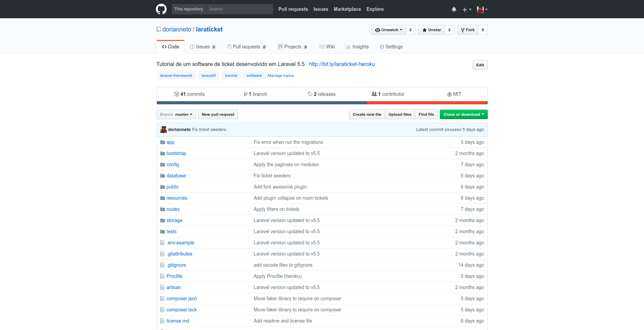Click the GitHub Octocat logo
Image resolution: width=644 pixels, height=330 pixels.
pos(161,9)
